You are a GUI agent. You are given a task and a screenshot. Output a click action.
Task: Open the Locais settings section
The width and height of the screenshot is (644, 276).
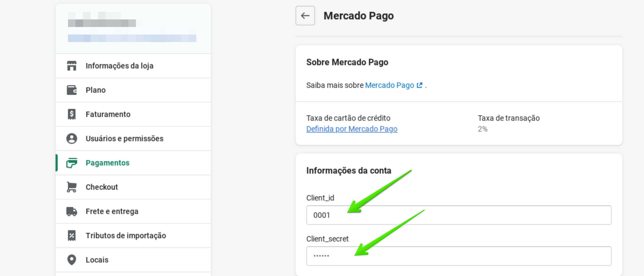click(x=133, y=260)
